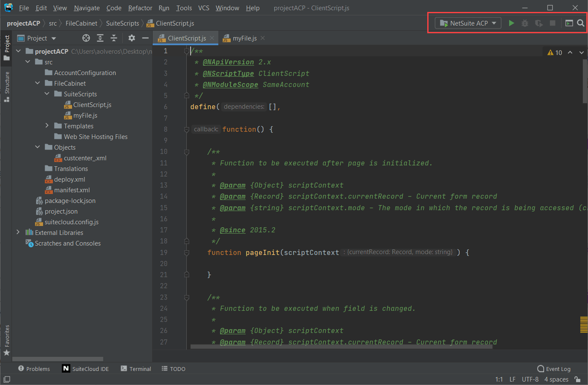Click Collapse All in Project panel
The width and height of the screenshot is (588, 385).
click(x=114, y=38)
